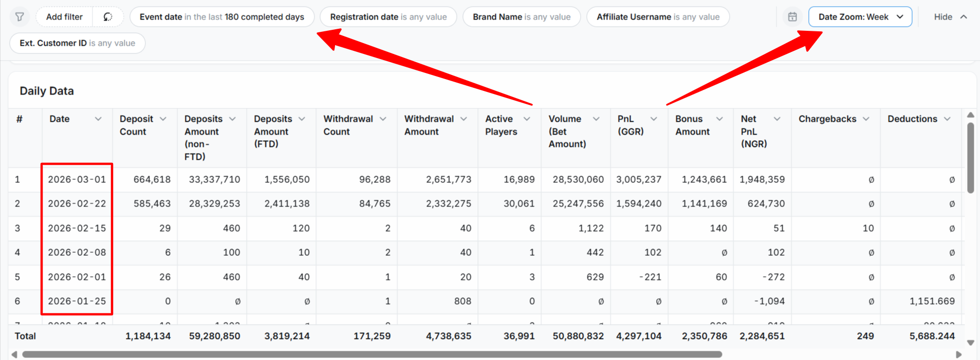
Task: Open the Date Zoom: Week dropdown
Action: pyautogui.click(x=860, y=17)
